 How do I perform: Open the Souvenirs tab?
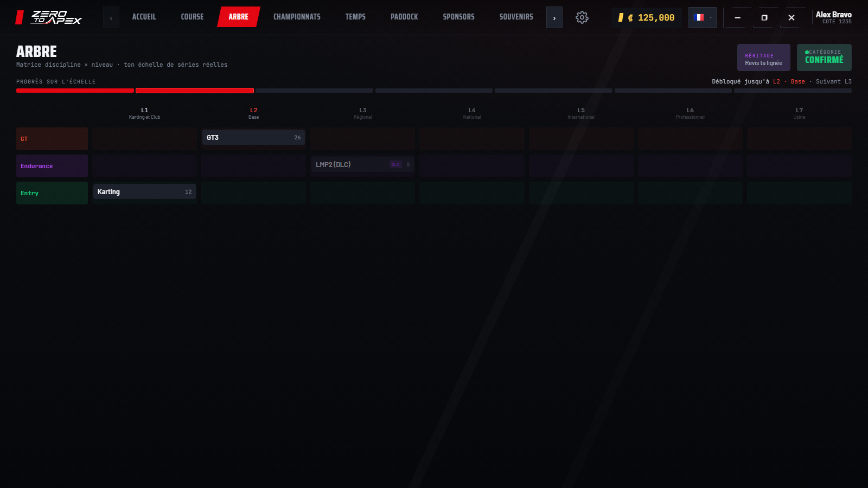click(516, 17)
